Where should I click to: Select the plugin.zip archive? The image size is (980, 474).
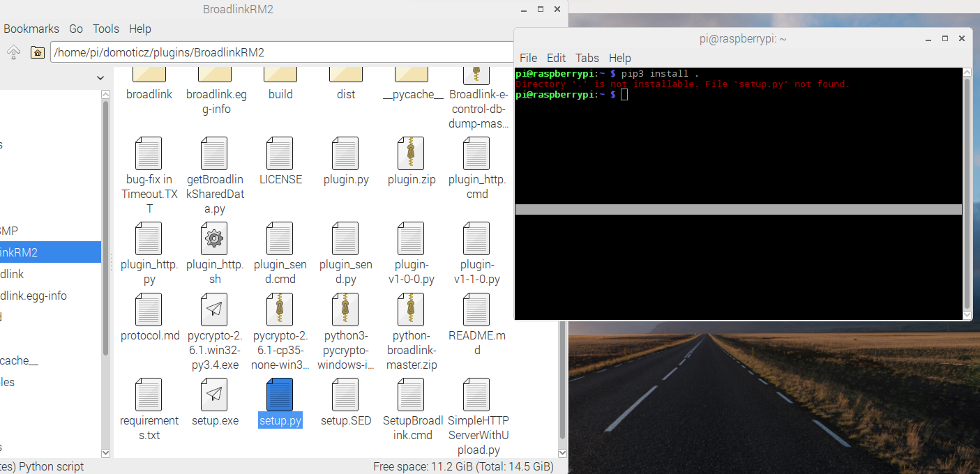coord(412,162)
